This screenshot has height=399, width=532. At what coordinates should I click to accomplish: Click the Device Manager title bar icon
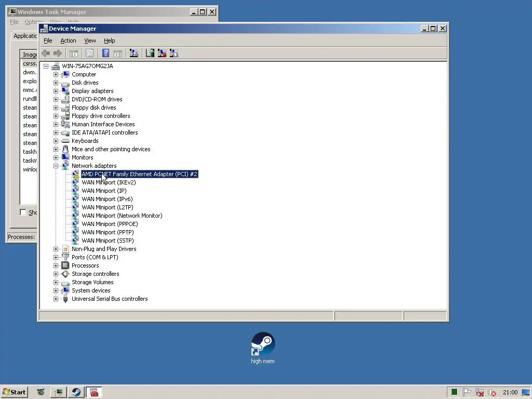tap(44, 29)
